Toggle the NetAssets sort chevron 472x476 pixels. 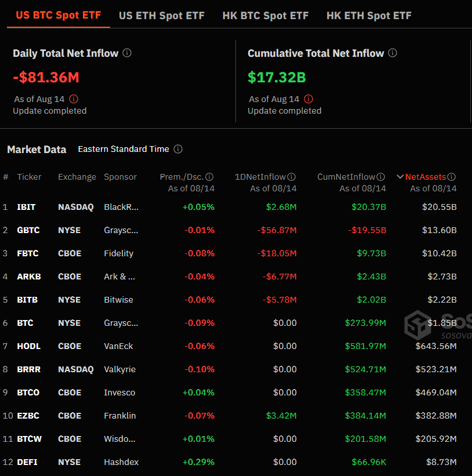[x=400, y=176]
